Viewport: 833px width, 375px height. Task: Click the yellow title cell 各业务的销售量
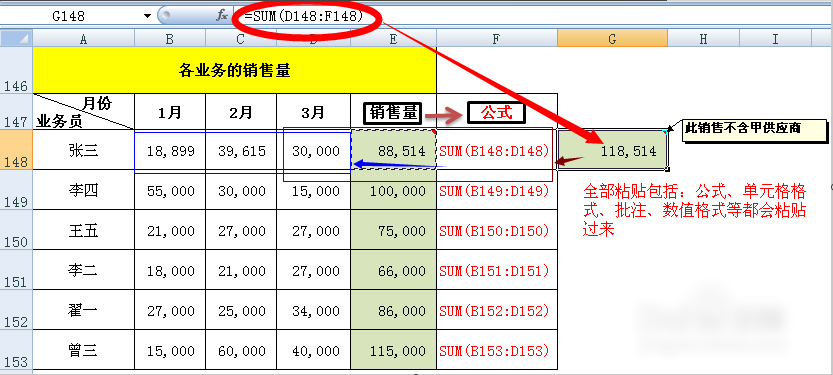[234, 70]
